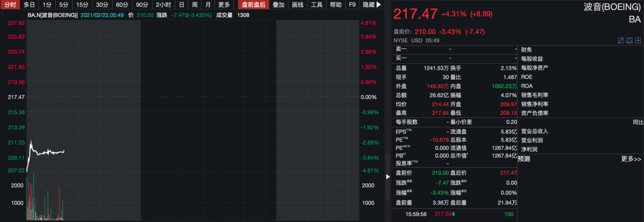
Task: Click the plus add-to-watchlist icon
Action: tap(638, 40)
